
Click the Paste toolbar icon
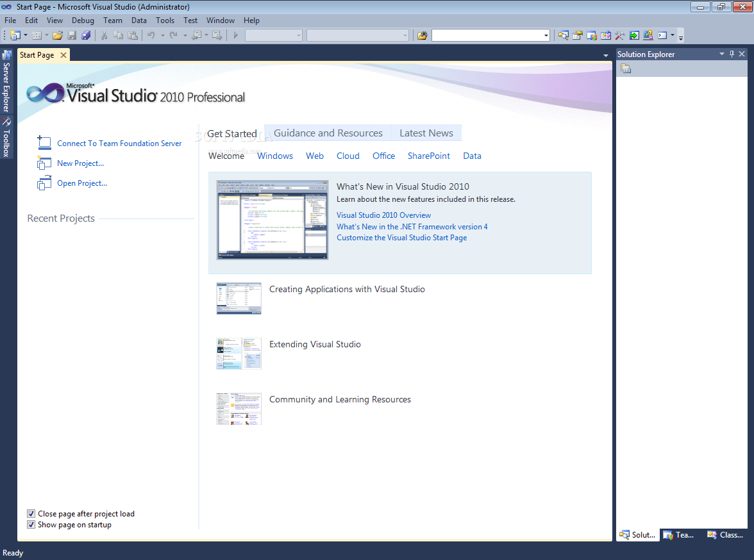click(x=133, y=35)
